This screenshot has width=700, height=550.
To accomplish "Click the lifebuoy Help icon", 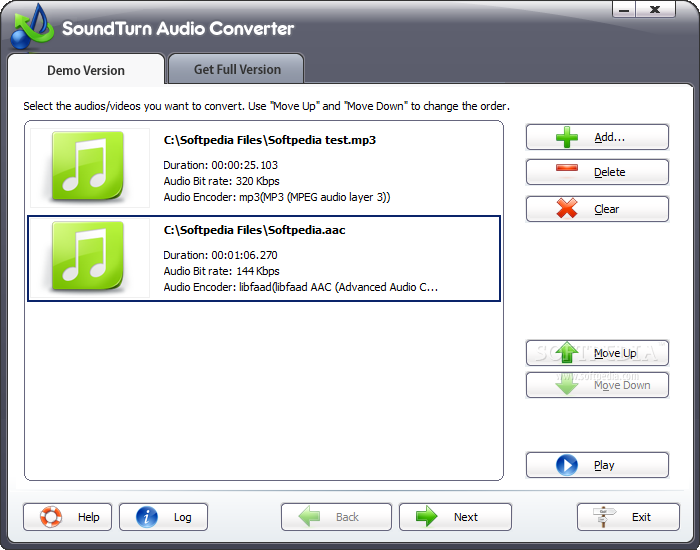I will tap(50, 517).
